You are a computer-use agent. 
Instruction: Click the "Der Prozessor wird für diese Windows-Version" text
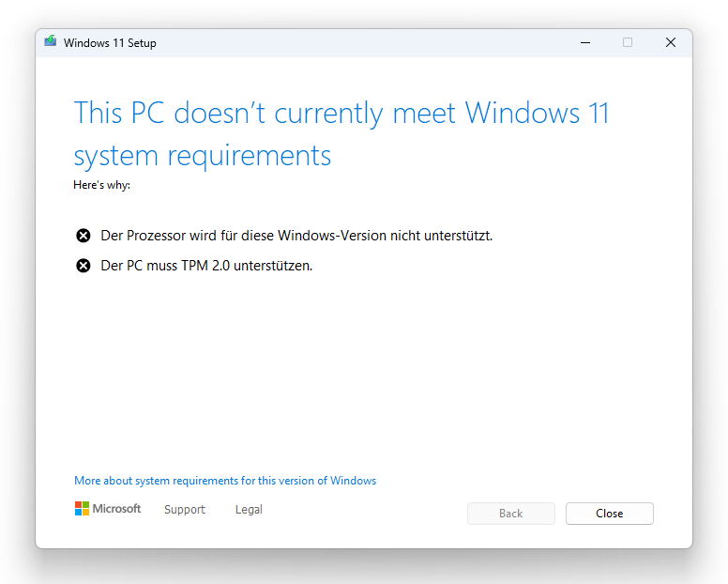pyautogui.click(x=244, y=236)
